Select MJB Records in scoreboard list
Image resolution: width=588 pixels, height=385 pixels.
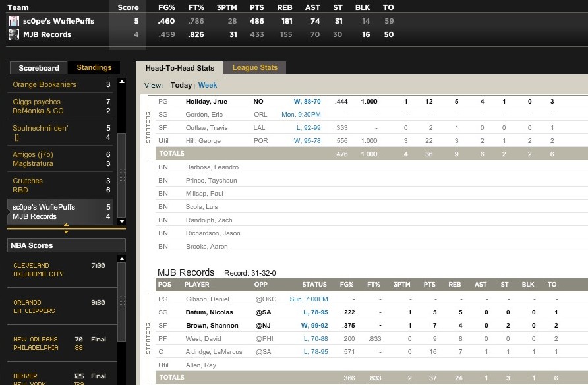[34, 216]
